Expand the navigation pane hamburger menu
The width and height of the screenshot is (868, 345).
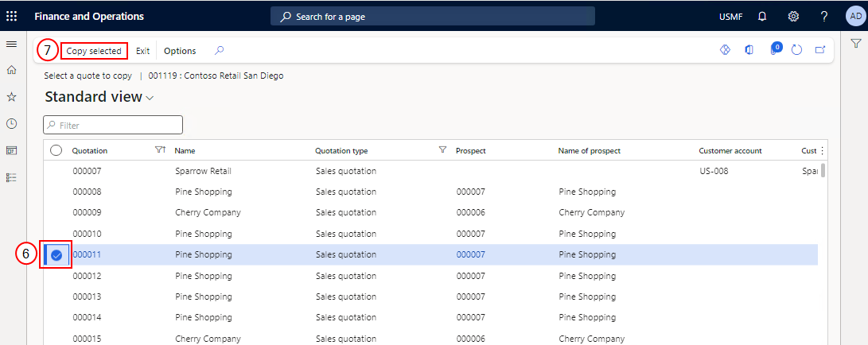11,44
